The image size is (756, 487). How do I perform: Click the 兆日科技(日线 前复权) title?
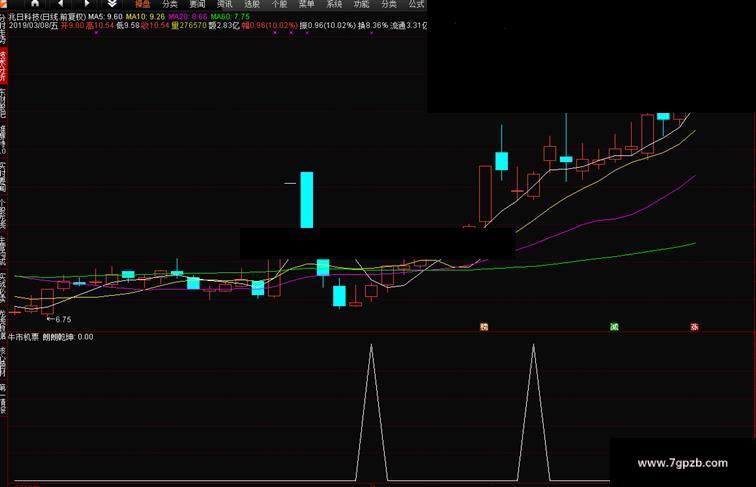tap(47, 16)
